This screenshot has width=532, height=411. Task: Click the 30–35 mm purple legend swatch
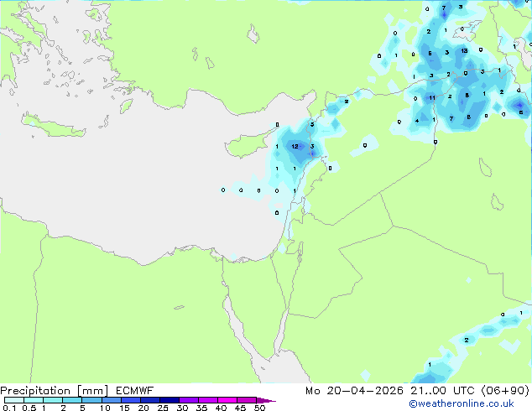pyautogui.click(x=188, y=400)
